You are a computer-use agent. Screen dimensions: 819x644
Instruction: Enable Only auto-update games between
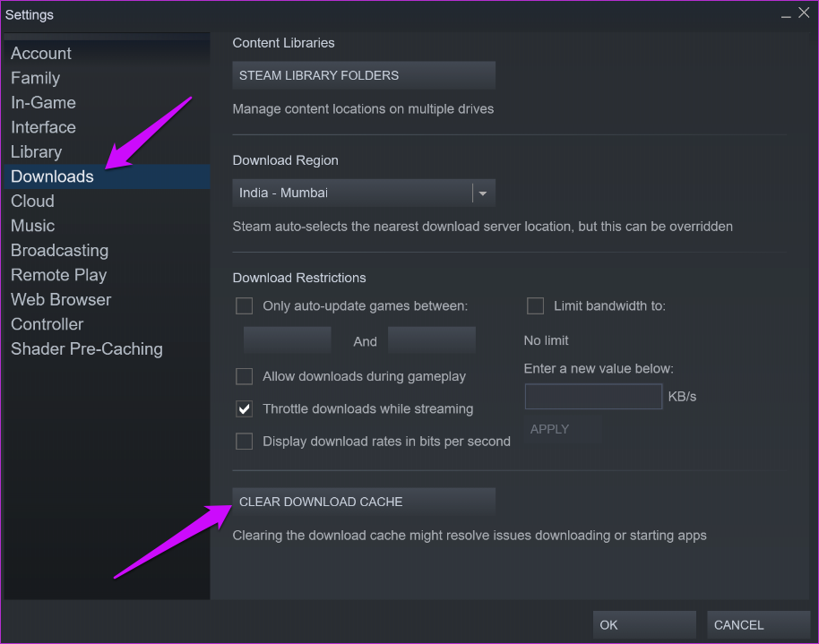point(244,305)
